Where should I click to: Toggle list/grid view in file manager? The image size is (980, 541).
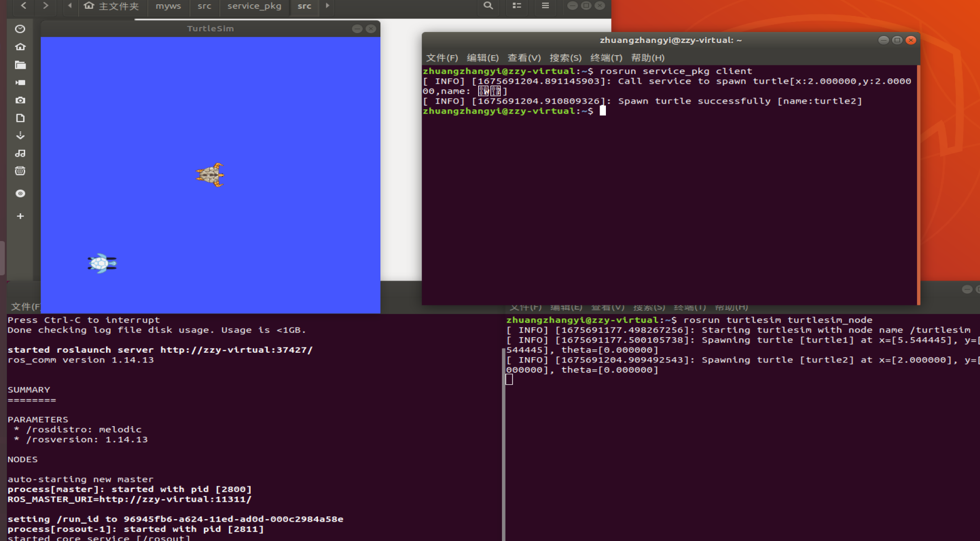click(517, 6)
